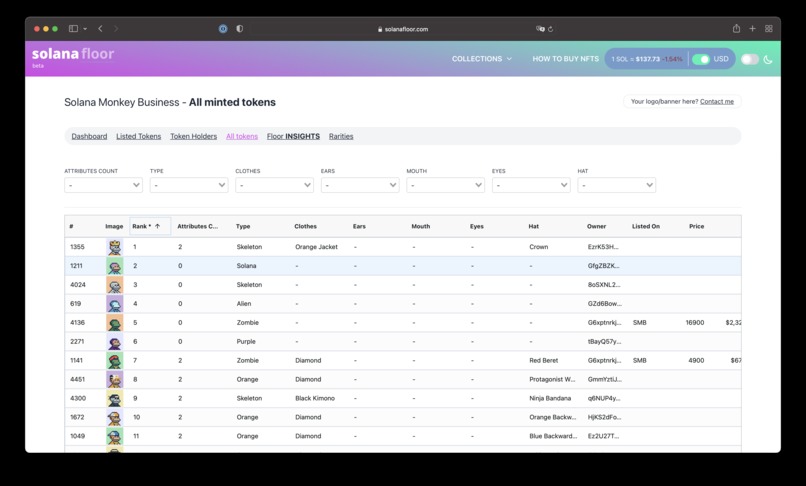
Task: Click the 1 SOL = $137.73 price display
Action: click(647, 59)
